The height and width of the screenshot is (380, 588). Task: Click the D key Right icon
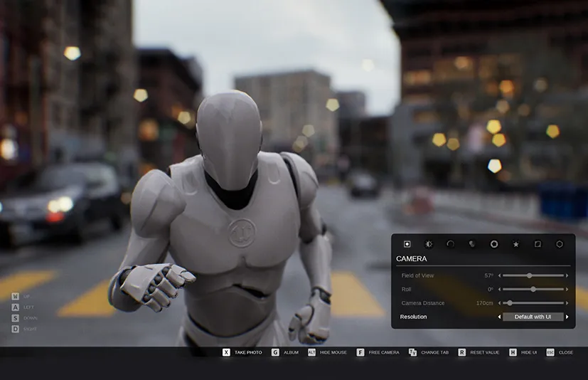coord(16,329)
